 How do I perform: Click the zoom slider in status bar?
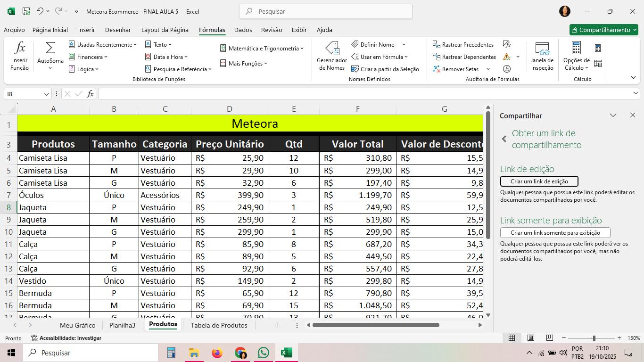594,338
